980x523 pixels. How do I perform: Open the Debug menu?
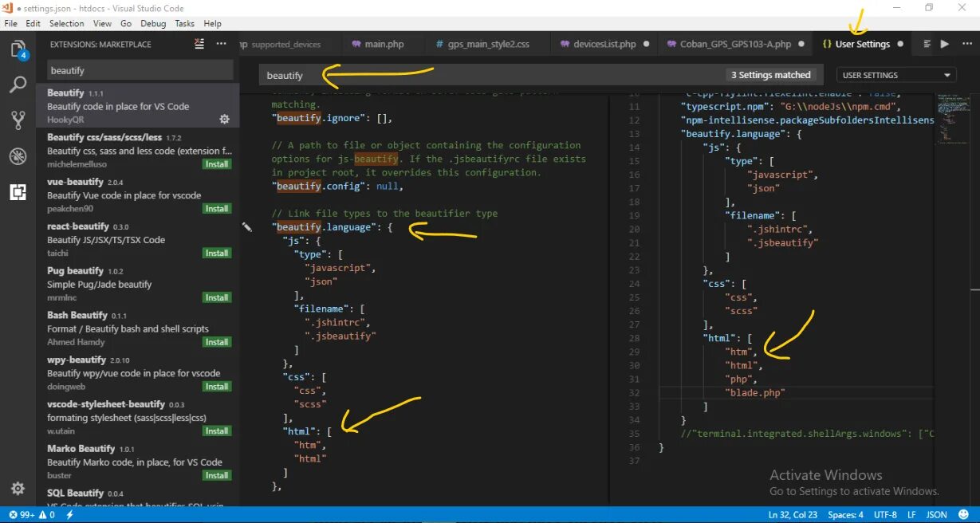(153, 24)
